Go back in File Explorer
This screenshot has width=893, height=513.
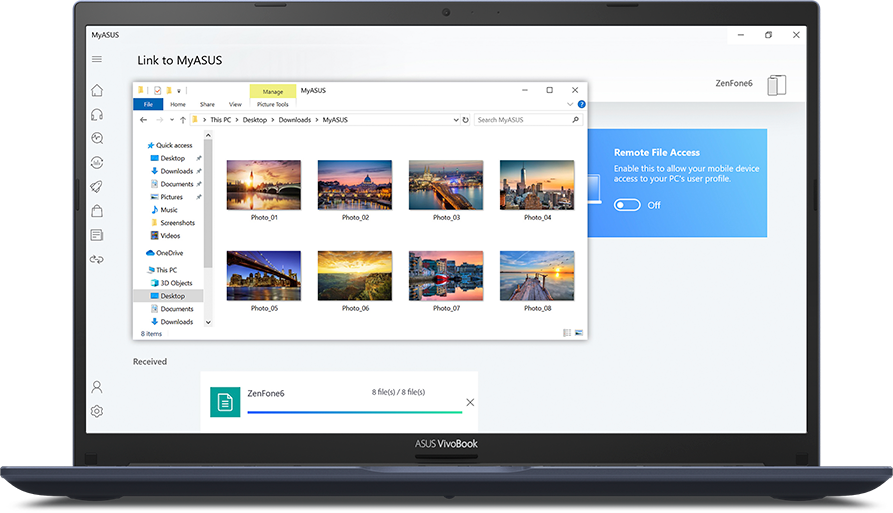pos(144,120)
